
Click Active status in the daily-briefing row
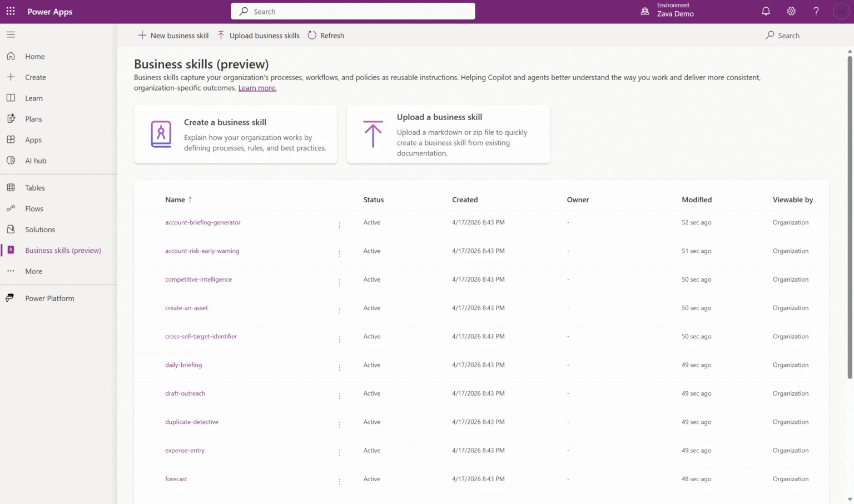click(x=372, y=365)
